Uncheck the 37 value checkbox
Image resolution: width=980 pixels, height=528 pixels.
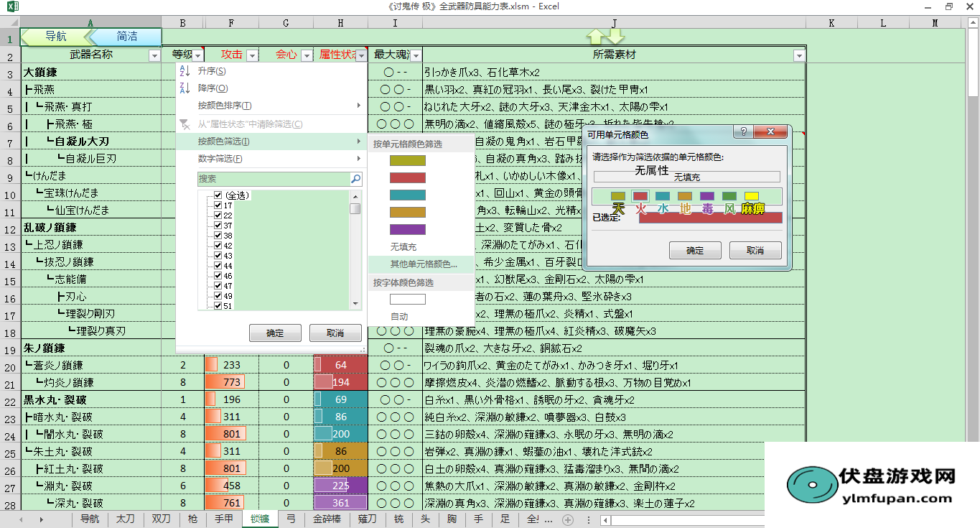(218, 226)
